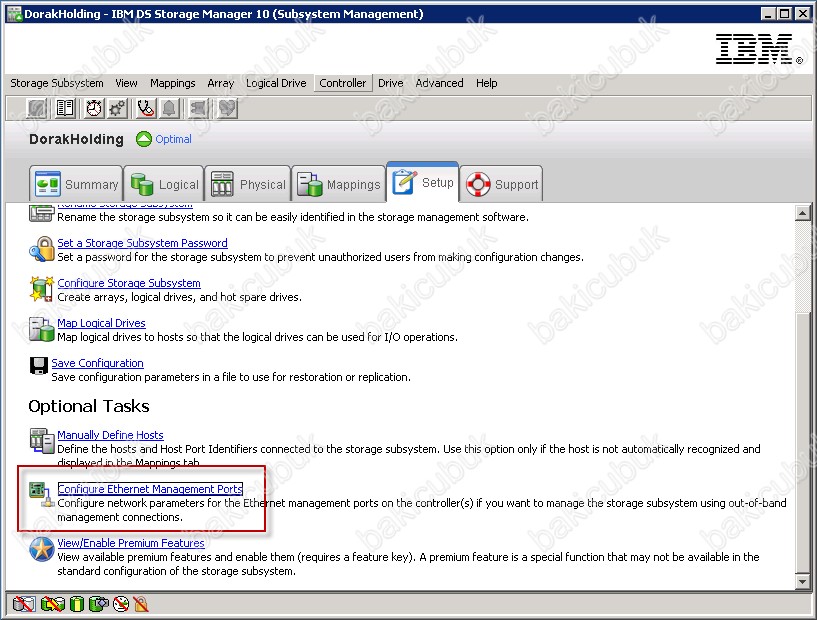Click the text 'Create arrays, logical drives, and hot spare drives.'
This screenshot has height=620, width=817.
(179, 297)
